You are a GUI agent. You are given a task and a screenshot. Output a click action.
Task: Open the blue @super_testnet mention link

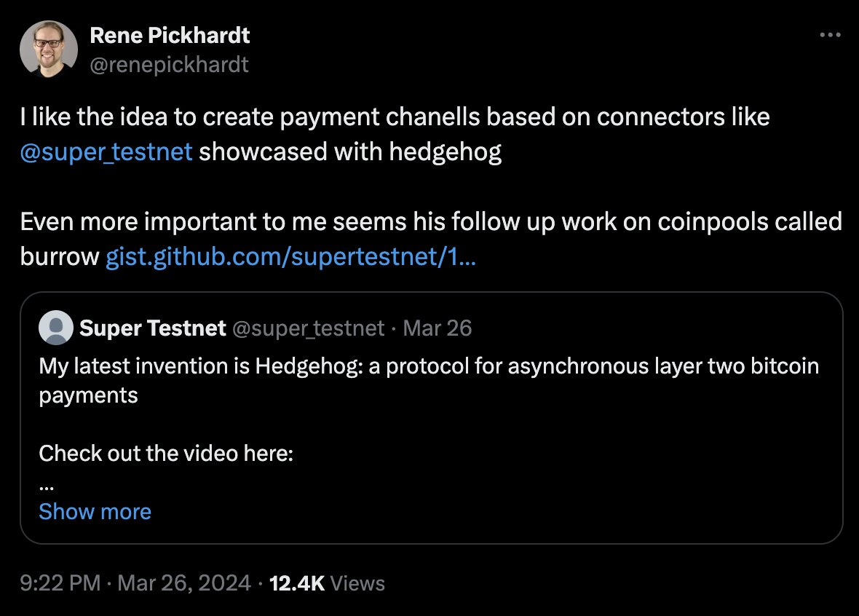coord(106,152)
